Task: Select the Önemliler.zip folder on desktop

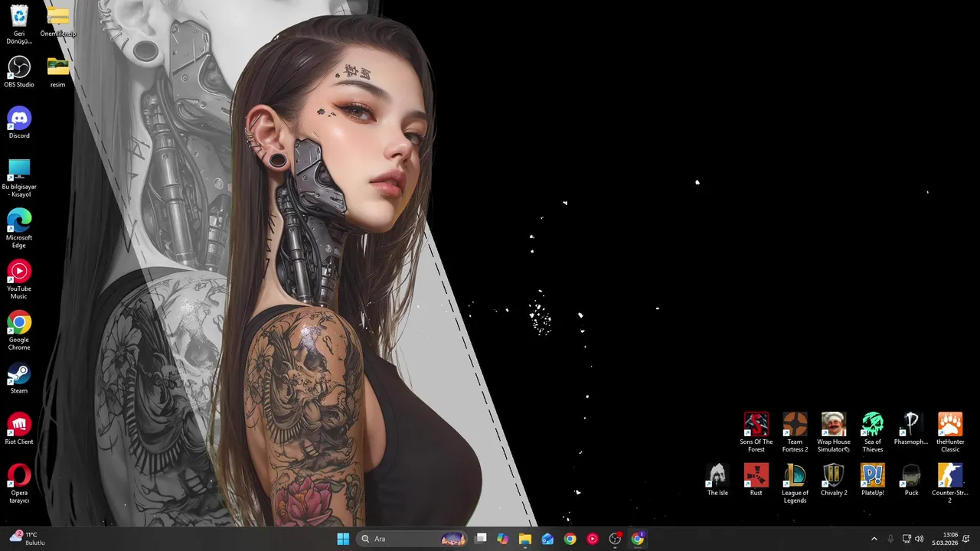Action: point(58,21)
